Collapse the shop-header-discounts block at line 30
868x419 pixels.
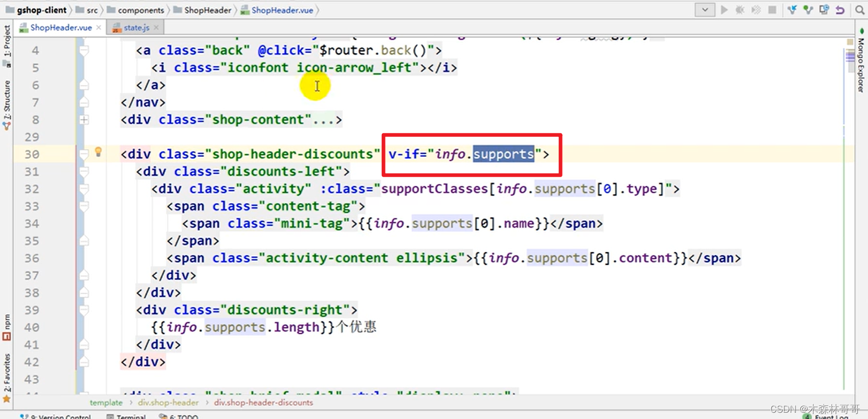(x=84, y=154)
